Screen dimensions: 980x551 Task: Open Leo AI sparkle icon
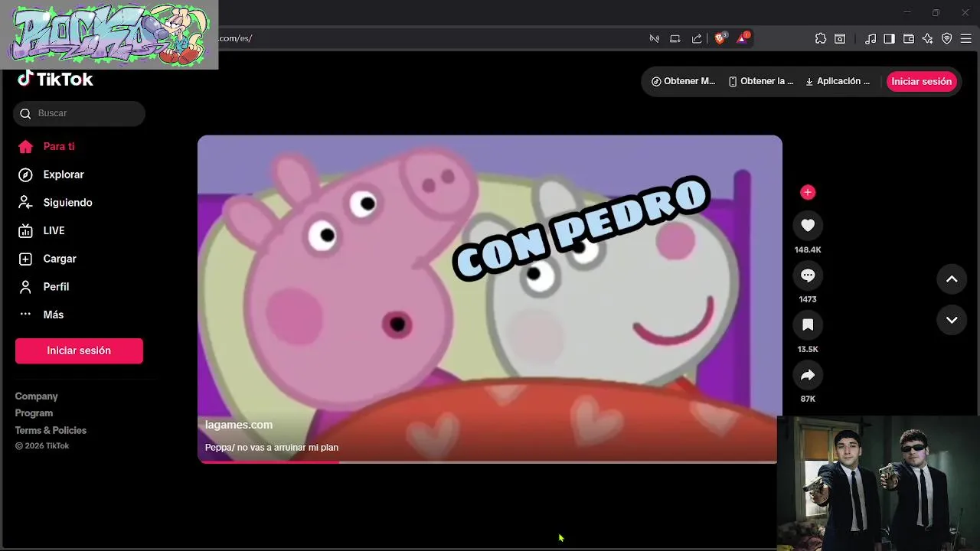click(928, 38)
